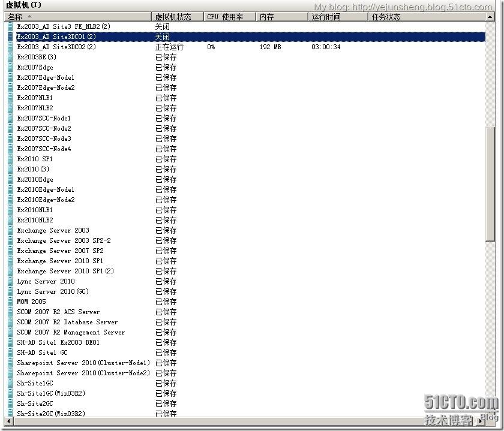Click the VM icon beside Ex2010Edge-Node2
This screenshot has width=504, height=431.
10,200
